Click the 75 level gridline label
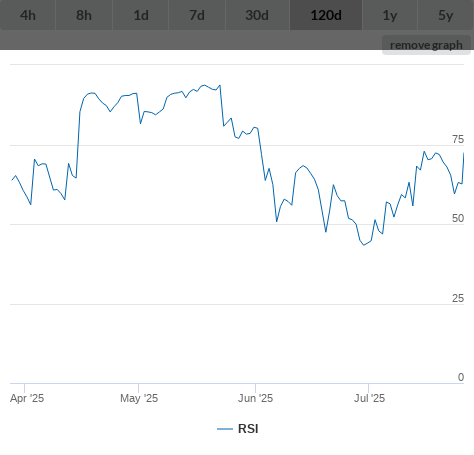The height and width of the screenshot is (455, 474). pyautogui.click(x=458, y=139)
